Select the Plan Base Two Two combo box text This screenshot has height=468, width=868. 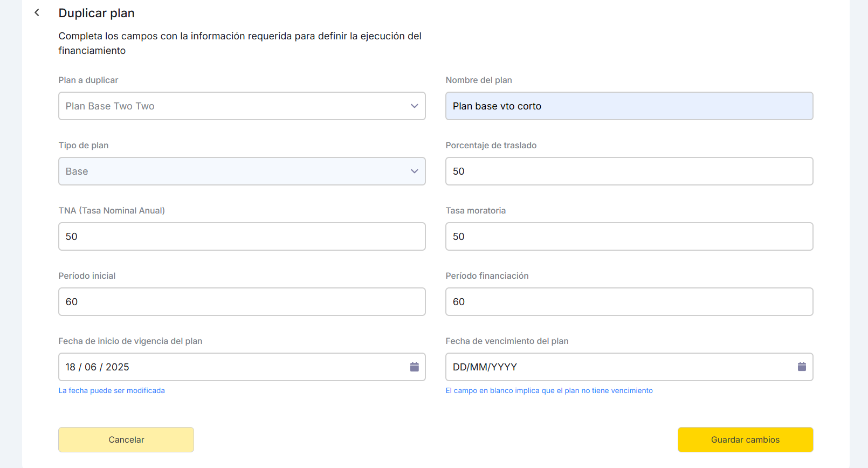110,106
